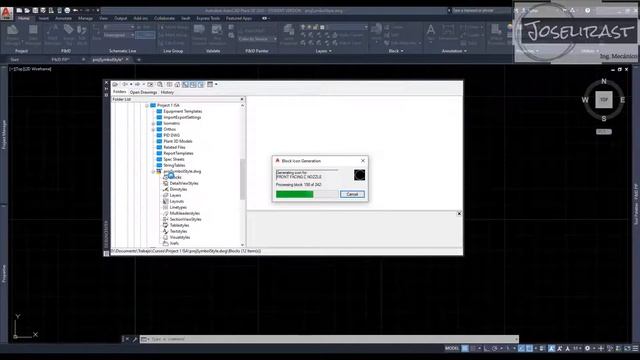The image size is (640, 360).
Task: Expand the Isometric folder node
Action: (x=153, y=123)
